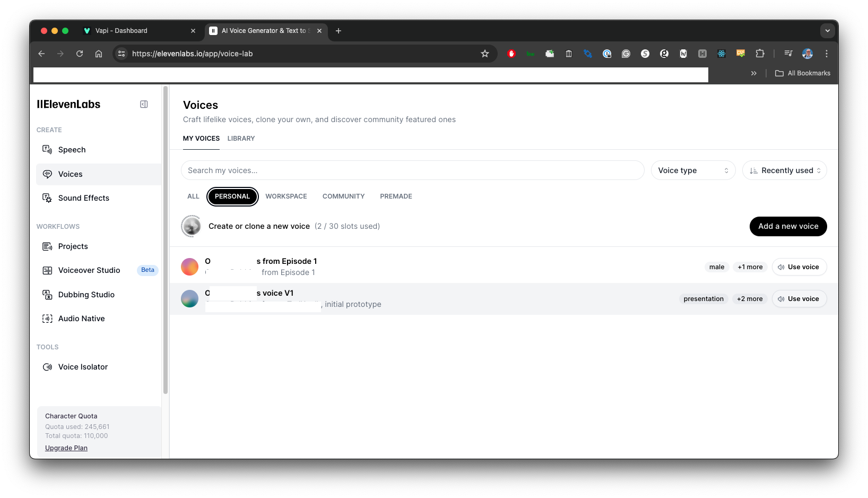Click the ElevenLabs logo

click(68, 104)
